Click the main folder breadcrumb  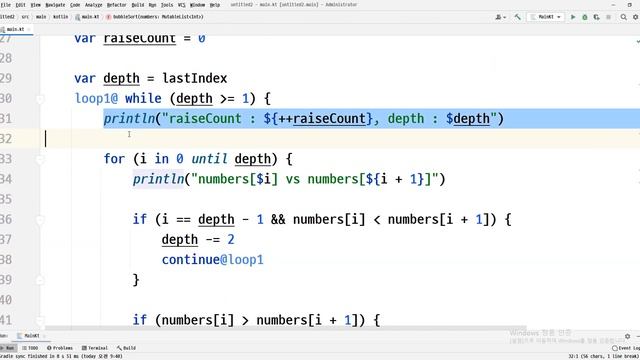coord(41,17)
